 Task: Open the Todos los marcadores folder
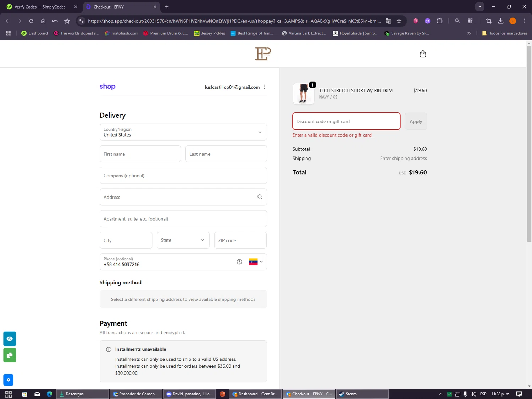(x=504, y=33)
